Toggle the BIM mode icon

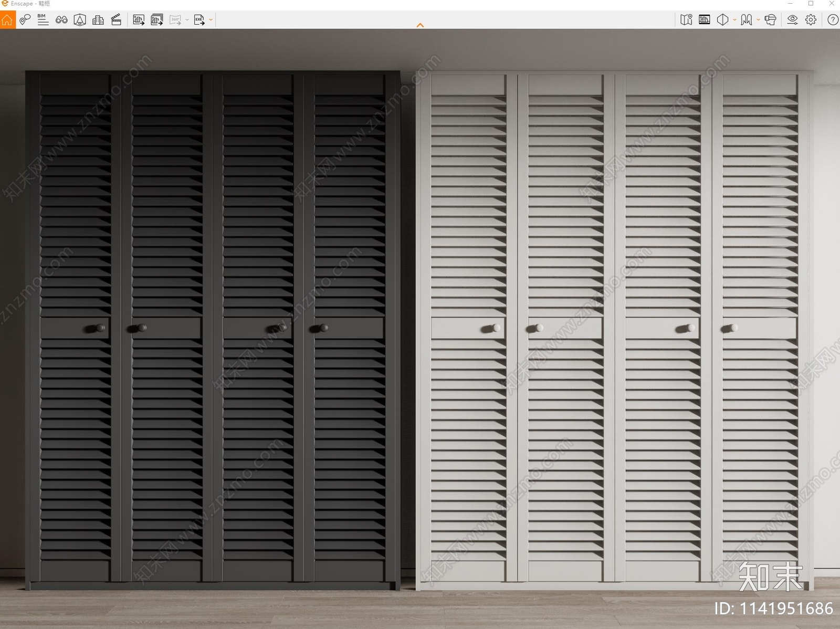[x=43, y=20]
